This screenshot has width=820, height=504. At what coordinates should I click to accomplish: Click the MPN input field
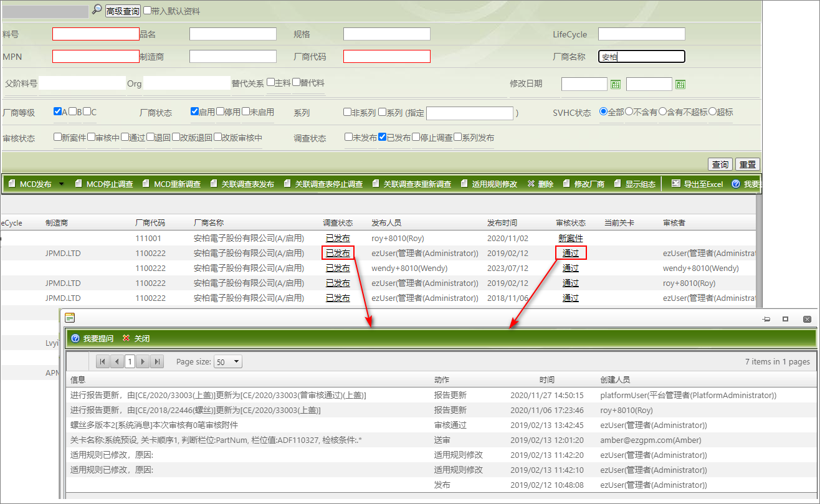tap(96, 57)
